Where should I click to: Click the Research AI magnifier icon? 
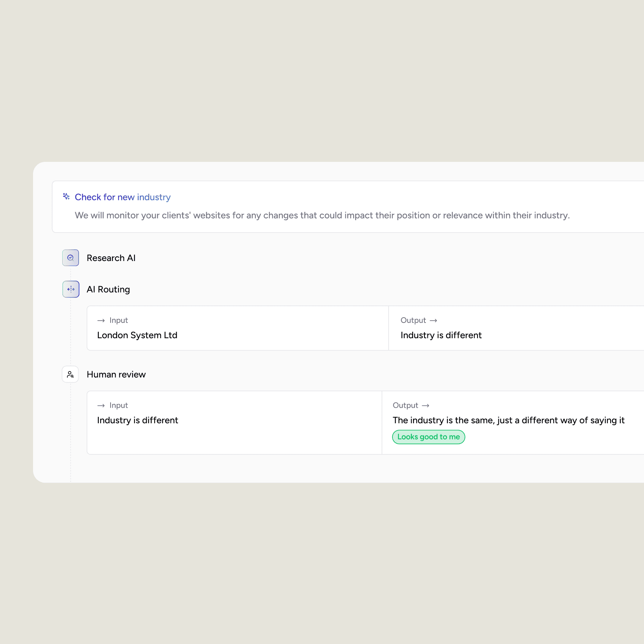71,258
